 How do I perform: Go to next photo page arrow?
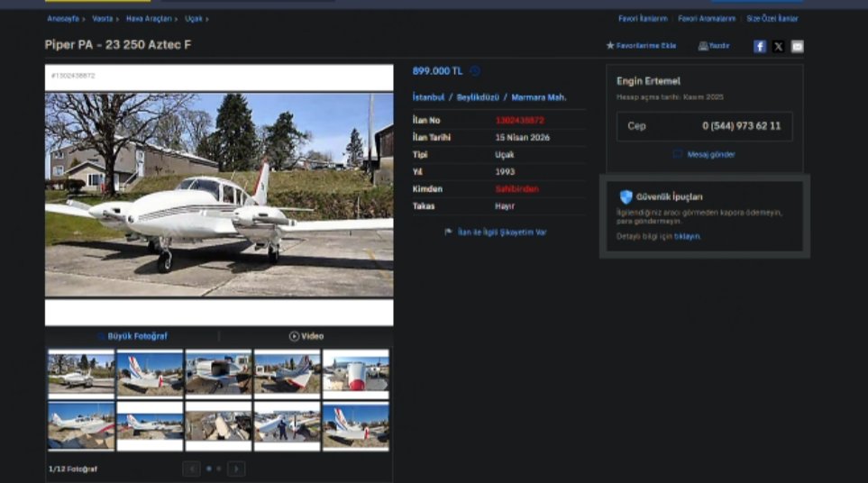tap(236, 469)
